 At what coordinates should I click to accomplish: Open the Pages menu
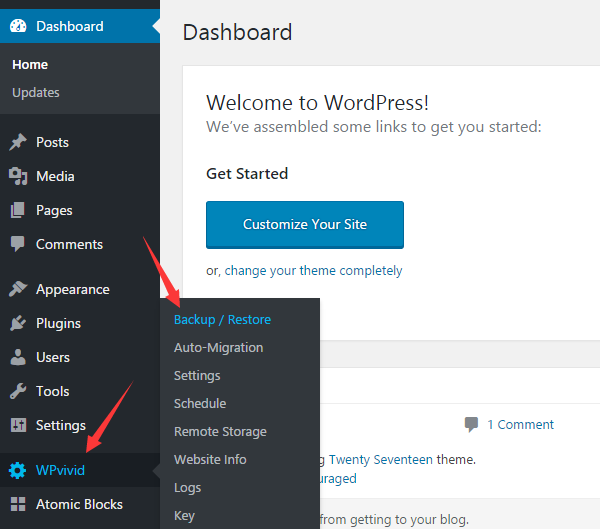(80, 210)
